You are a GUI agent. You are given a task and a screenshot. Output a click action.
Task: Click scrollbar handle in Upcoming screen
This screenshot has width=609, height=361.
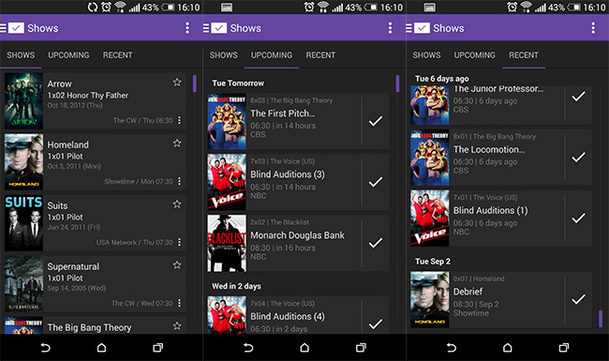[x=397, y=84]
